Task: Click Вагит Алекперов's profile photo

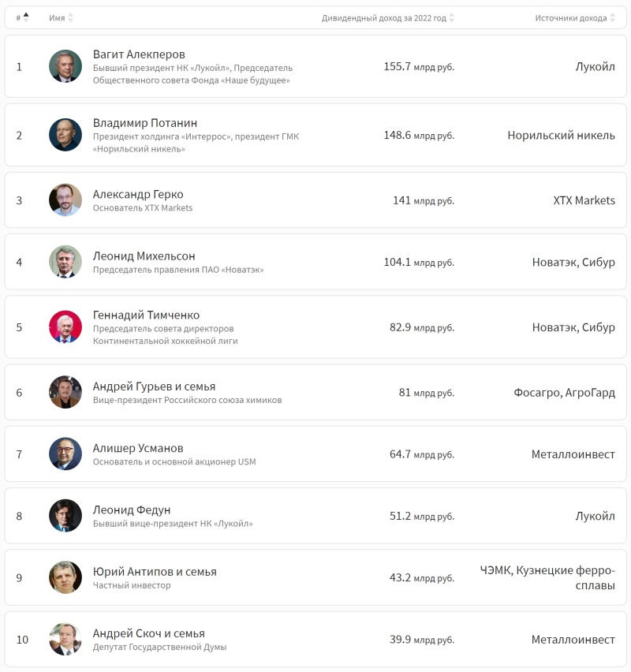Action: click(65, 66)
